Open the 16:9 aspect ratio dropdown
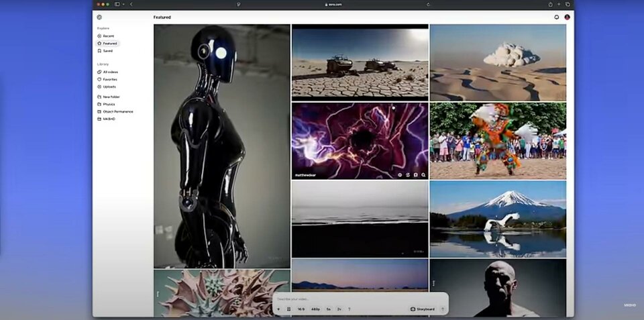 pos(301,309)
